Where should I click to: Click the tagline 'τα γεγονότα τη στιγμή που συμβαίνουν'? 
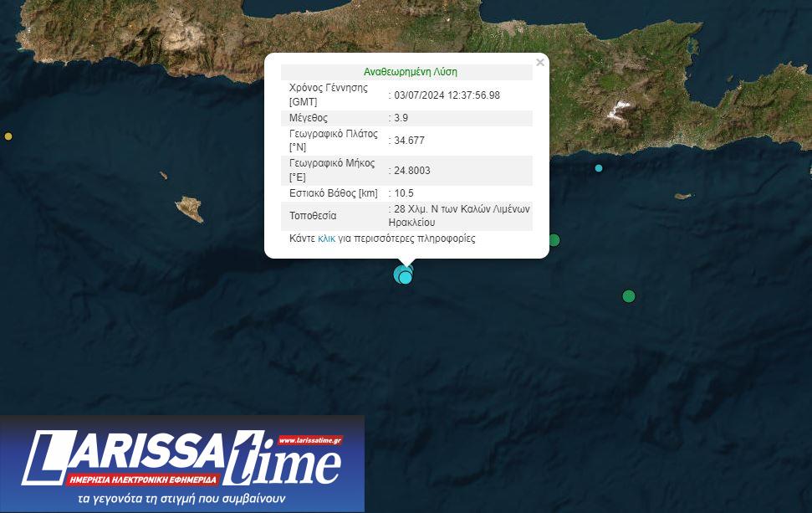pos(181,499)
